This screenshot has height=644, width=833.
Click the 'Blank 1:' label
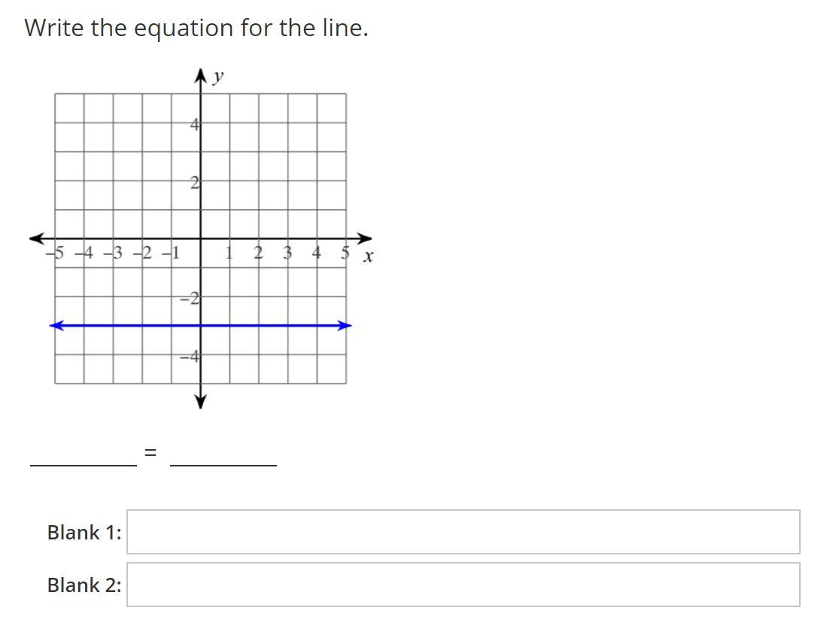coord(84,533)
